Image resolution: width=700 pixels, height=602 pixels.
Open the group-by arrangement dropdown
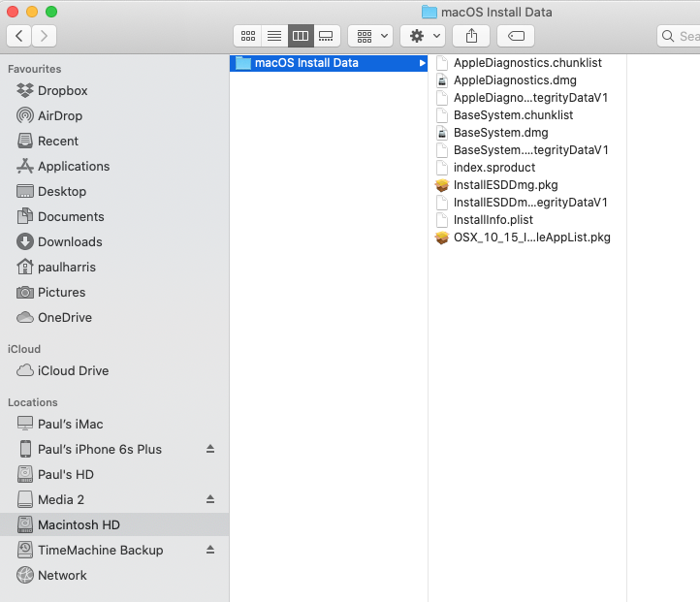point(370,36)
